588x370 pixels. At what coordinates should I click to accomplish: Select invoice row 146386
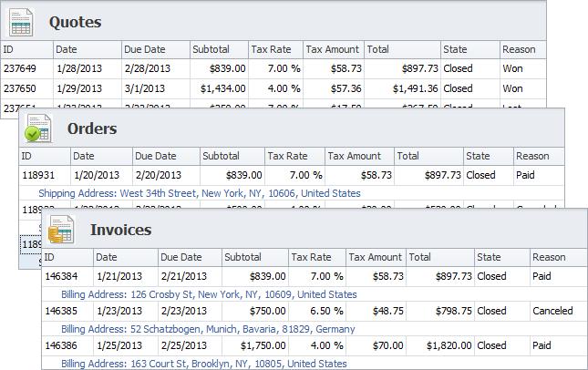pos(67,345)
